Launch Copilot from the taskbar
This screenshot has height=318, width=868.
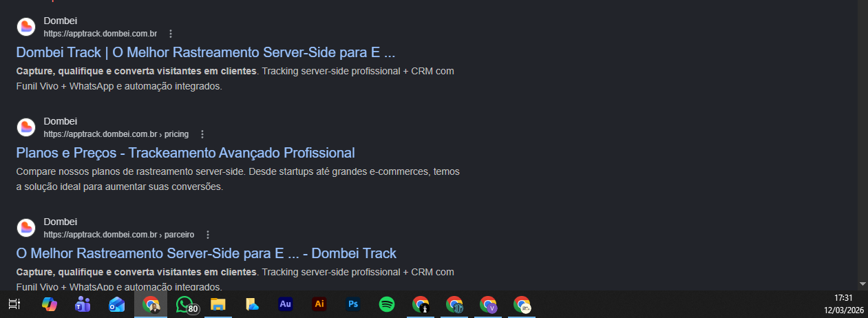49,304
